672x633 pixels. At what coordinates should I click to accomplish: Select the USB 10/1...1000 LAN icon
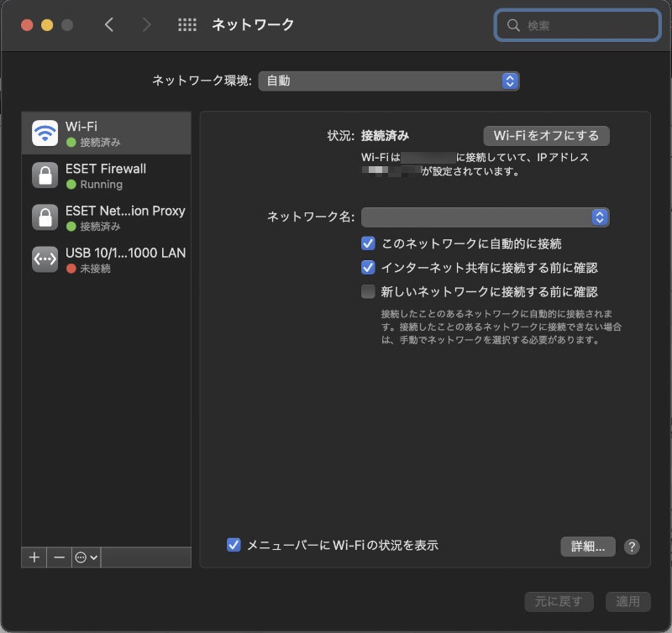coord(45,259)
